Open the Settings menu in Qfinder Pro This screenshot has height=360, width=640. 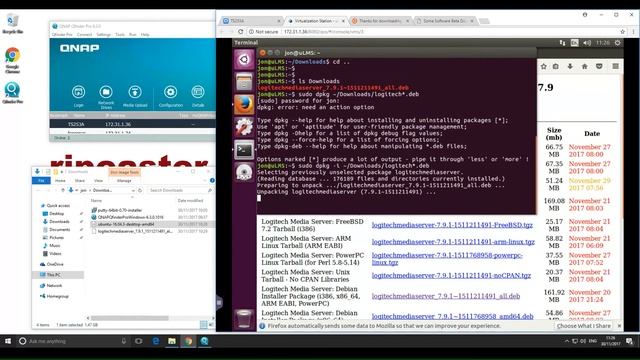pos(104,35)
